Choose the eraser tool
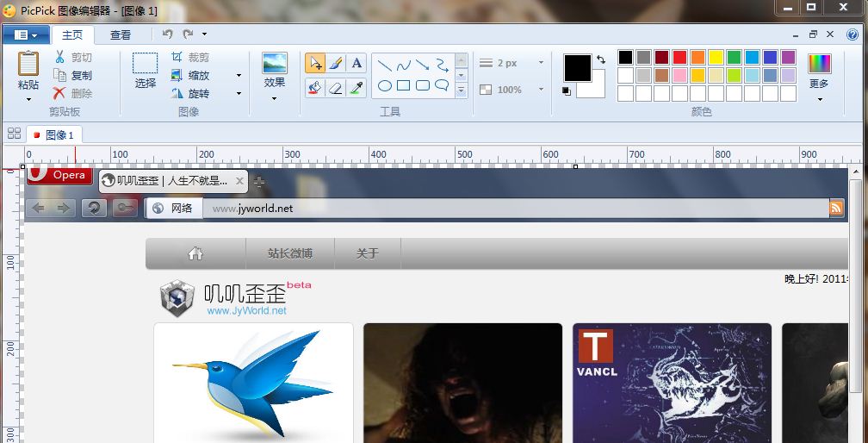868x443 pixels. pos(336,87)
